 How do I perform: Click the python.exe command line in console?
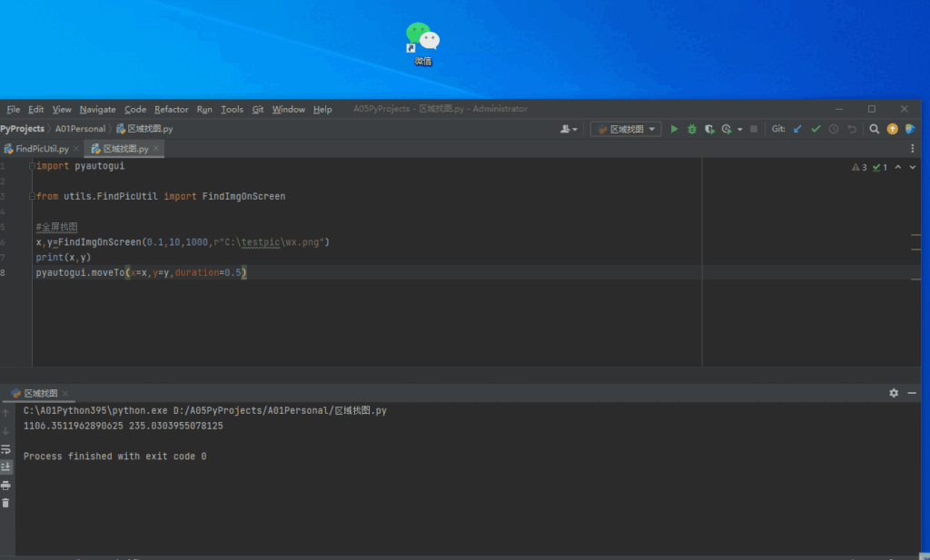[x=205, y=410]
